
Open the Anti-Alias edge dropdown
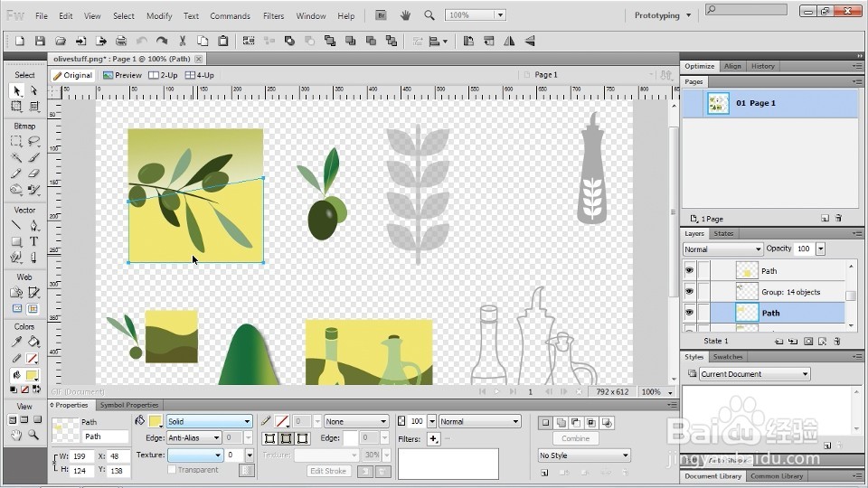[x=193, y=437]
